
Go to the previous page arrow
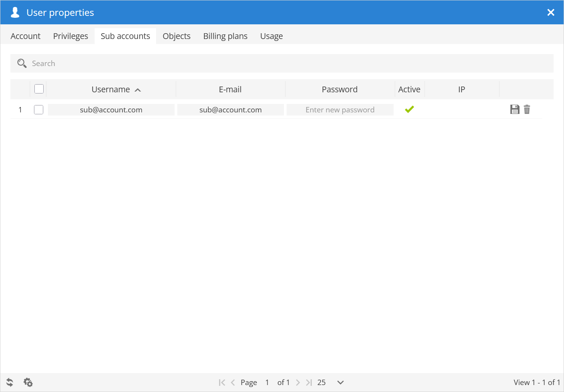point(233,382)
